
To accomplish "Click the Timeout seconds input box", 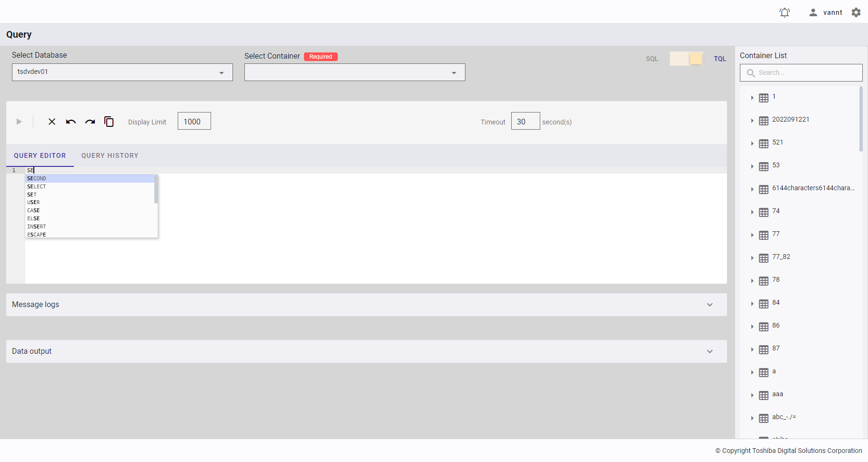I will pyautogui.click(x=525, y=122).
